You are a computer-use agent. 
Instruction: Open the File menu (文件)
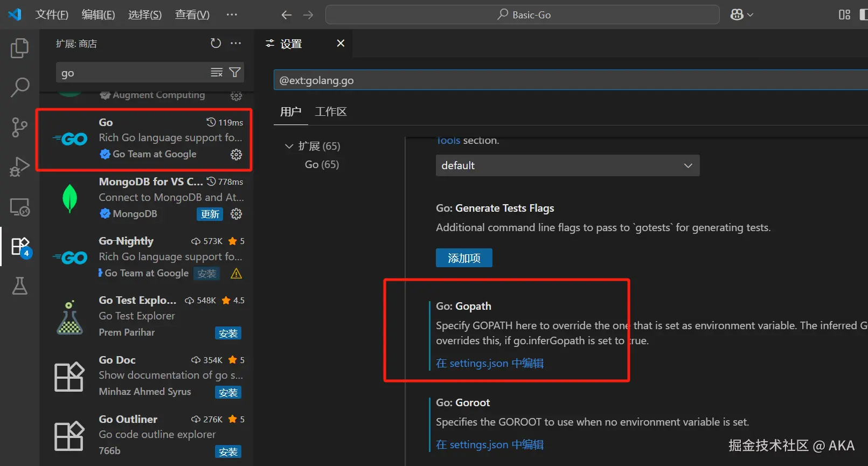(x=52, y=15)
